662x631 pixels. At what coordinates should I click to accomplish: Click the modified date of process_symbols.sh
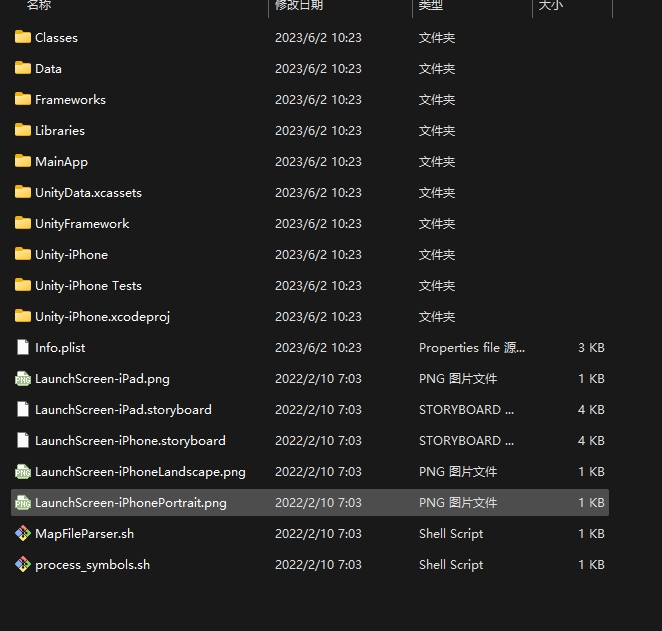(x=318, y=565)
